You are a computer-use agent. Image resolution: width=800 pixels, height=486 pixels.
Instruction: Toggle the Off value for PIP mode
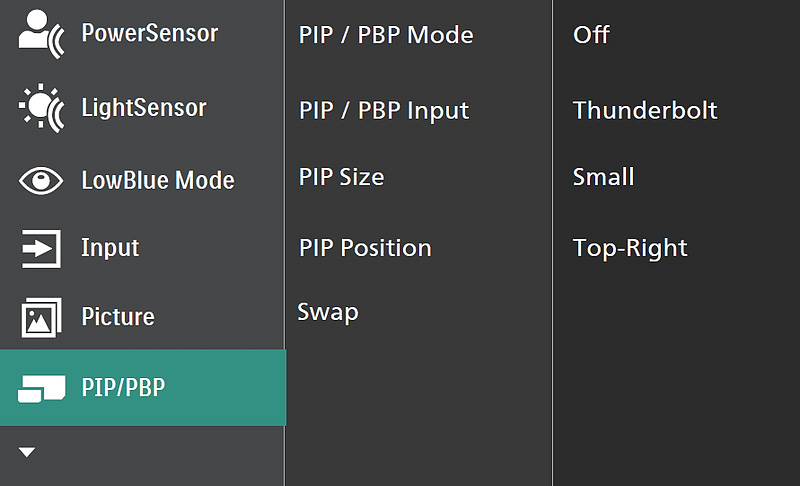(x=591, y=35)
